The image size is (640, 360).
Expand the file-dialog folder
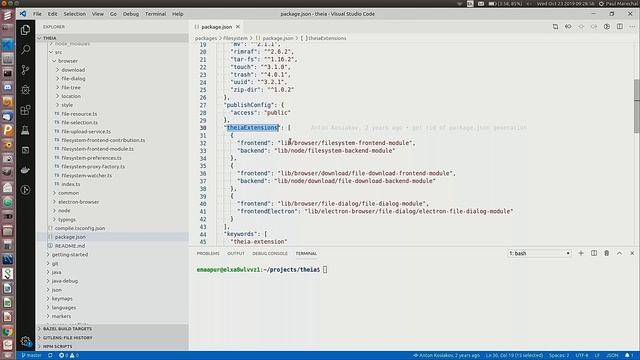click(x=73, y=78)
